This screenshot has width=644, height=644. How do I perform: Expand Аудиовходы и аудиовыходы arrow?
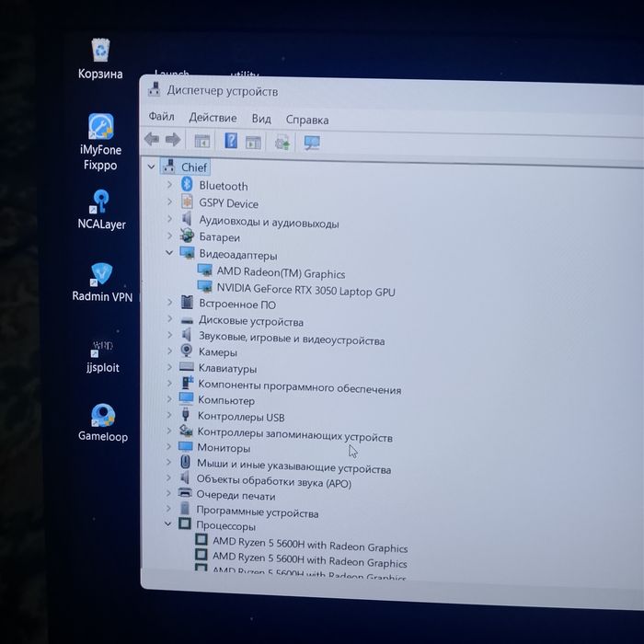click(x=169, y=219)
